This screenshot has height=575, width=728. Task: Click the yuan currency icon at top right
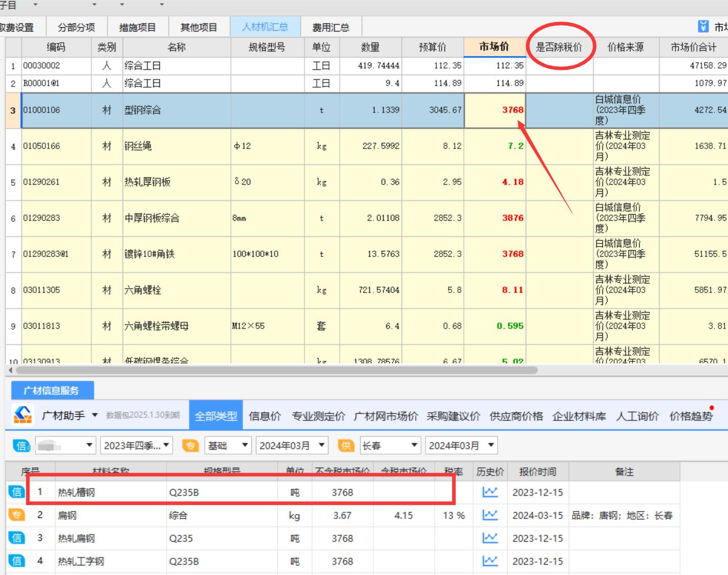703,27
